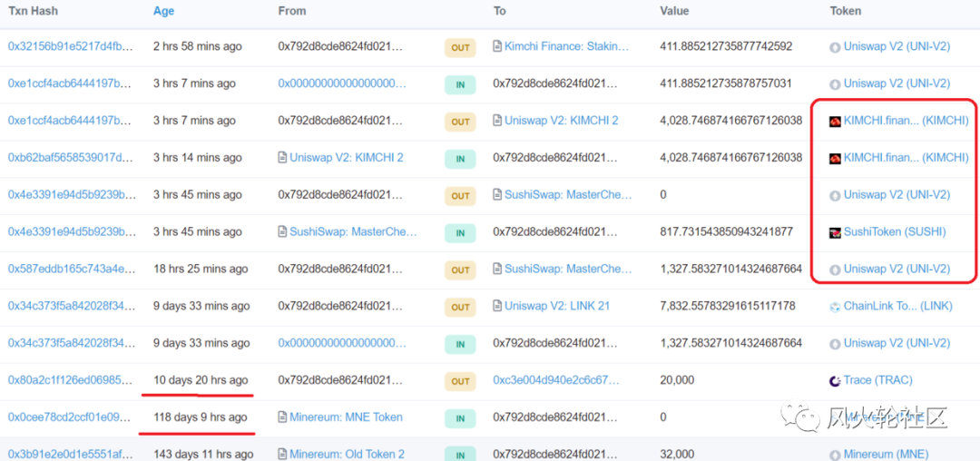Select value 7,832.55783291615117178
The height and width of the screenshot is (461, 980).
click(x=728, y=306)
